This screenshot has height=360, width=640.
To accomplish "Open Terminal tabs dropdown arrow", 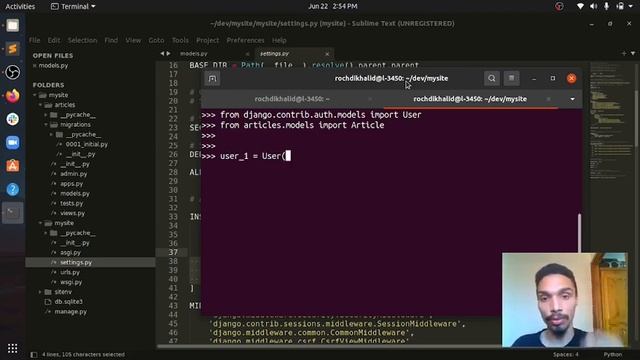I will [x=572, y=99].
